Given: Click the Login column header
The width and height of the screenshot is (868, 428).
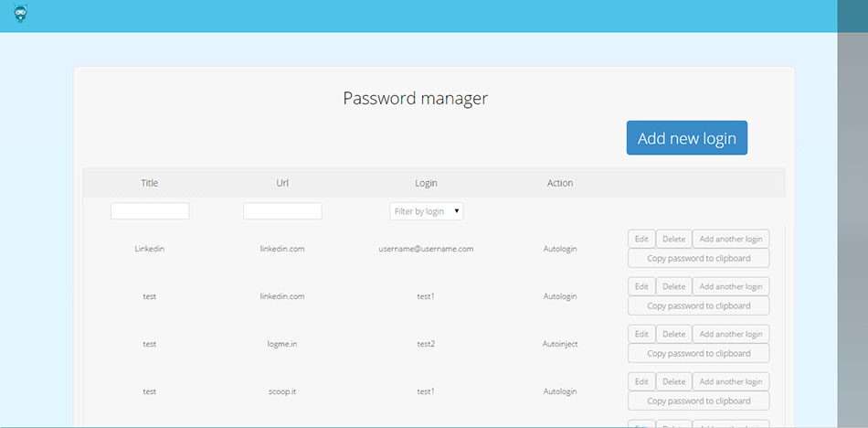Looking at the screenshot, I should click(x=426, y=183).
